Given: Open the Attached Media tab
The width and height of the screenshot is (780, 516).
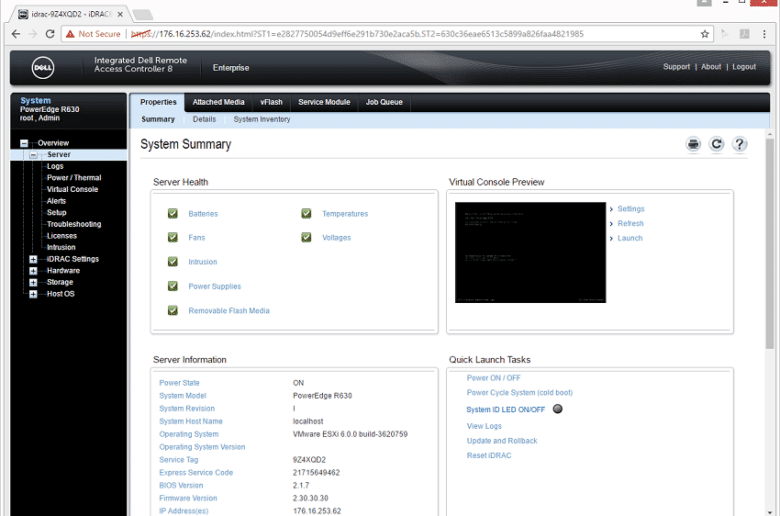Looking at the screenshot, I should click(218, 102).
